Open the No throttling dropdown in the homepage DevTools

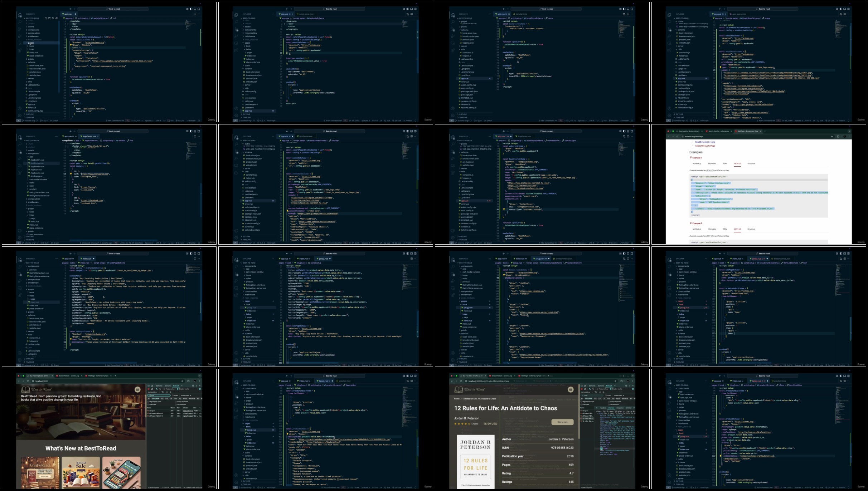pos(154,392)
